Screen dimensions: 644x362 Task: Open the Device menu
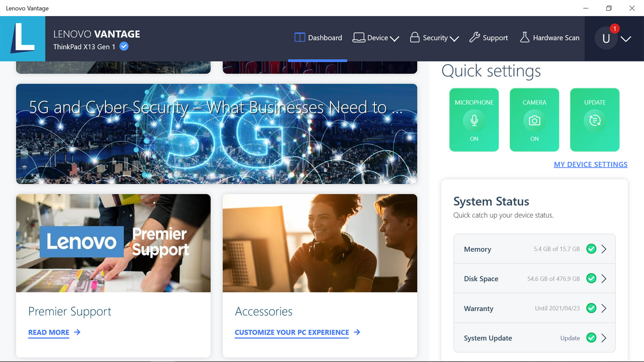click(376, 38)
